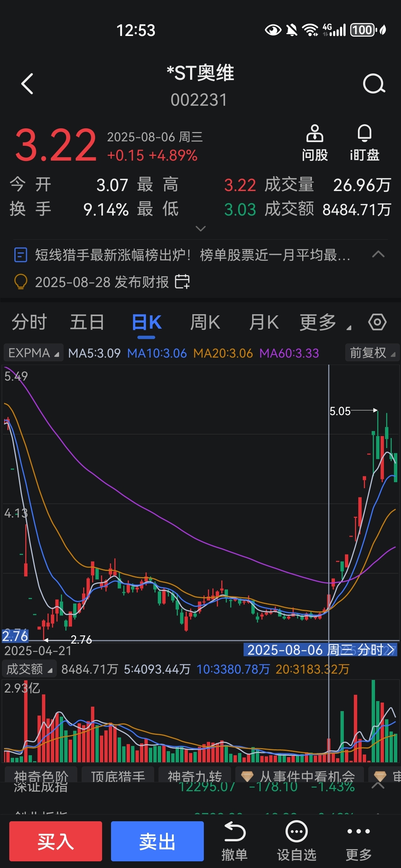
Task: Tap the blue 卖出 sell button
Action: click(x=157, y=841)
